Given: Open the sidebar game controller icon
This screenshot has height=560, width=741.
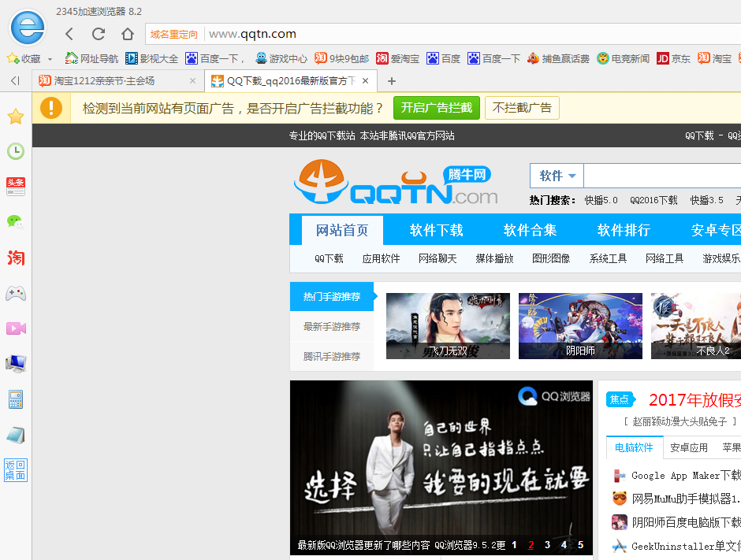Looking at the screenshot, I should [16, 293].
